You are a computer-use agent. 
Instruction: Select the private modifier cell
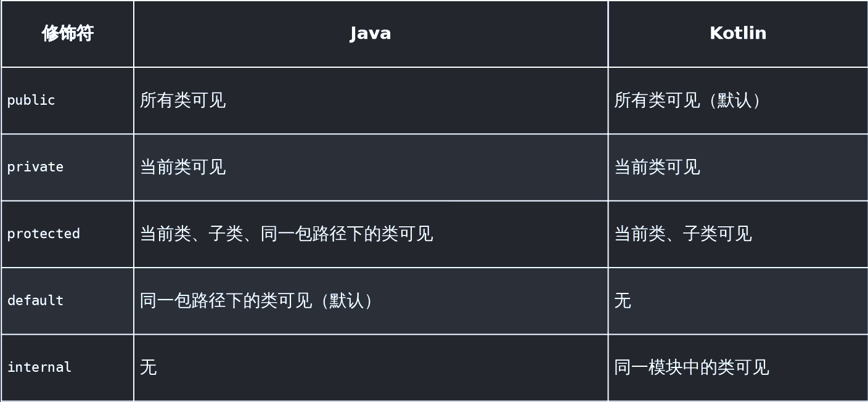67,167
